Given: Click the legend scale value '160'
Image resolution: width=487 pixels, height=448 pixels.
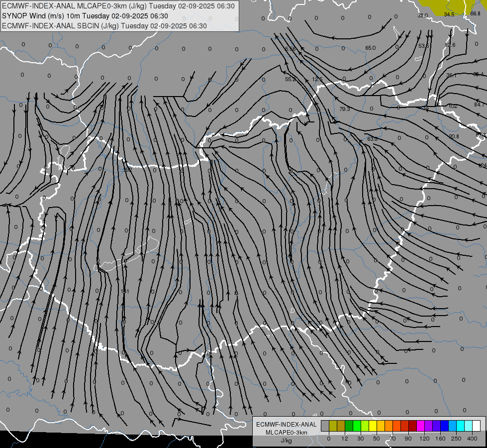Looking at the screenshot, I should [x=440, y=439].
